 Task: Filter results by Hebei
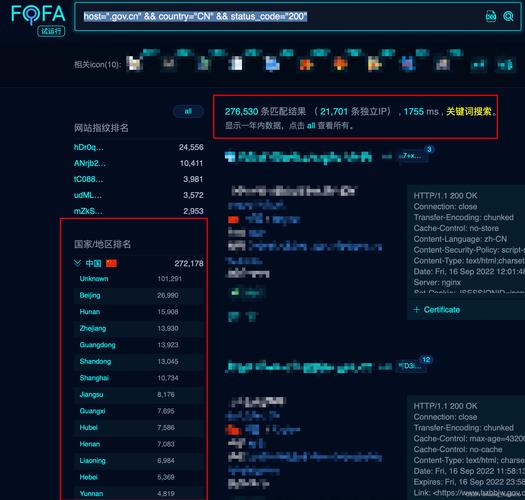tap(89, 477)
